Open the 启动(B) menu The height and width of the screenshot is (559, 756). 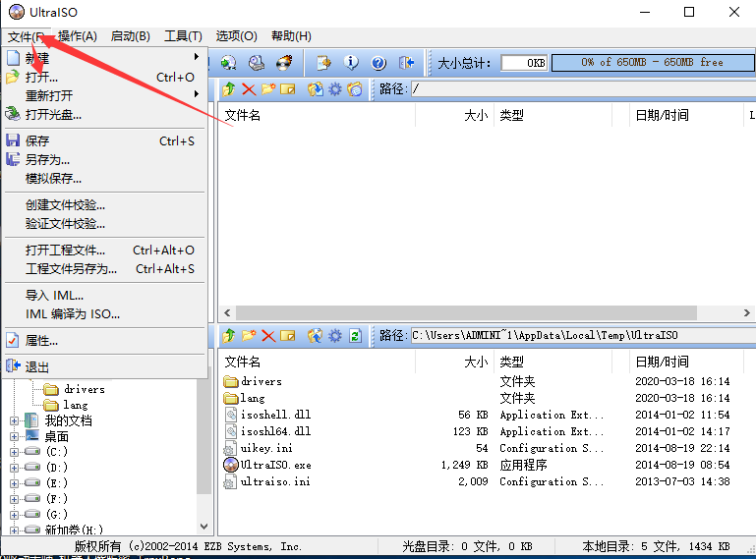(x=130, y=36)
